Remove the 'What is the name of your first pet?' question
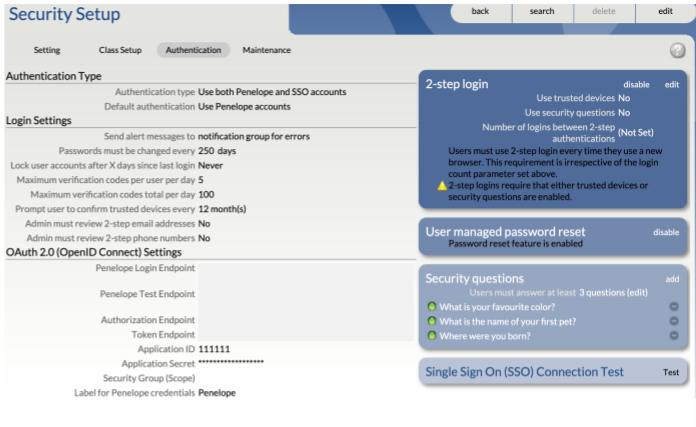The width and height of the screenshot is (696, 427). tap(674, 321)
